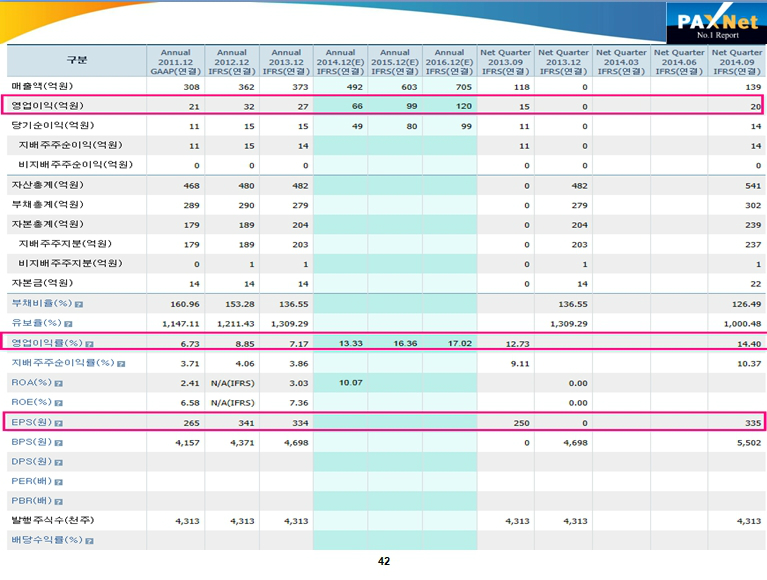Click the help icon beside PER(배)
Image resolution: width=767 pixels, height=580 pixels.
tap(58, 481)
